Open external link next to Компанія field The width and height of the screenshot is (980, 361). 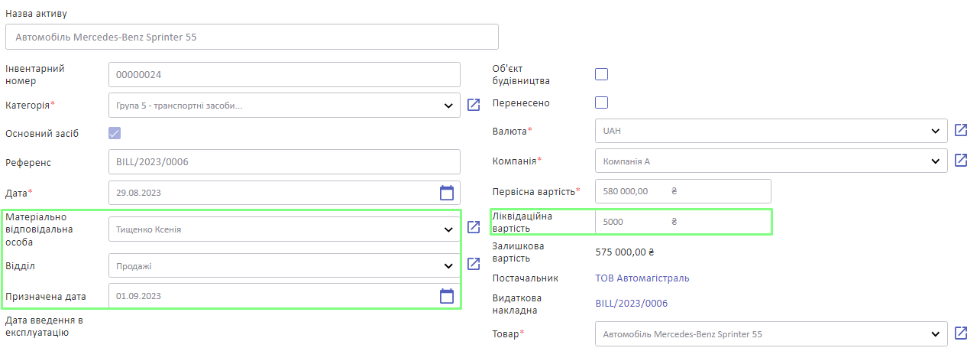(961, 161)
